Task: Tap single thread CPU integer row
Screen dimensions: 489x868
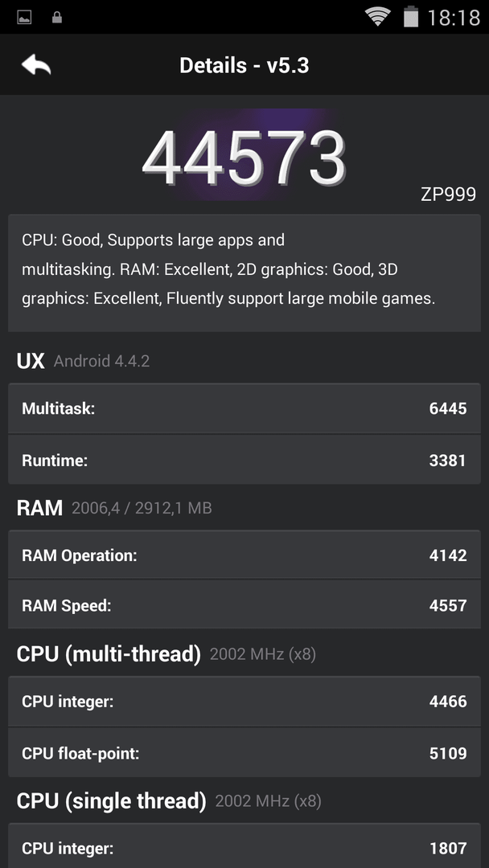Action: 244,847
